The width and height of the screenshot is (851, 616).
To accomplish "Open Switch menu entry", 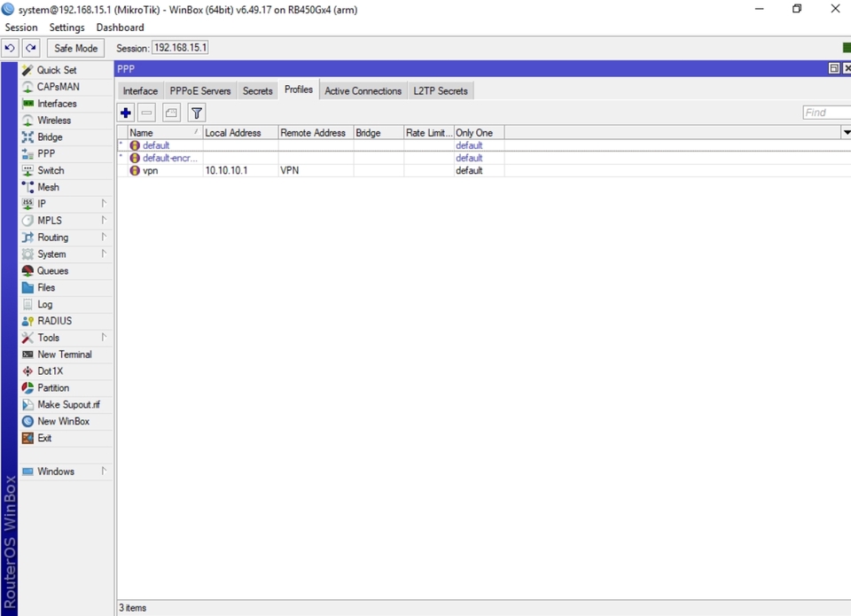I will click(x=66, y=170).
